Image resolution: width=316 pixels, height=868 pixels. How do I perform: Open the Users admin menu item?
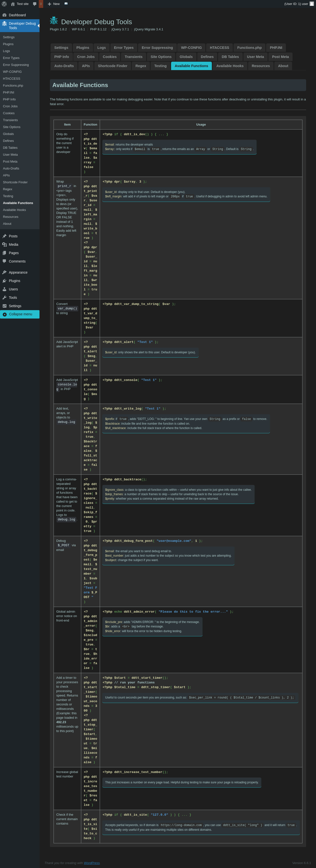click(x=14, y=289)
